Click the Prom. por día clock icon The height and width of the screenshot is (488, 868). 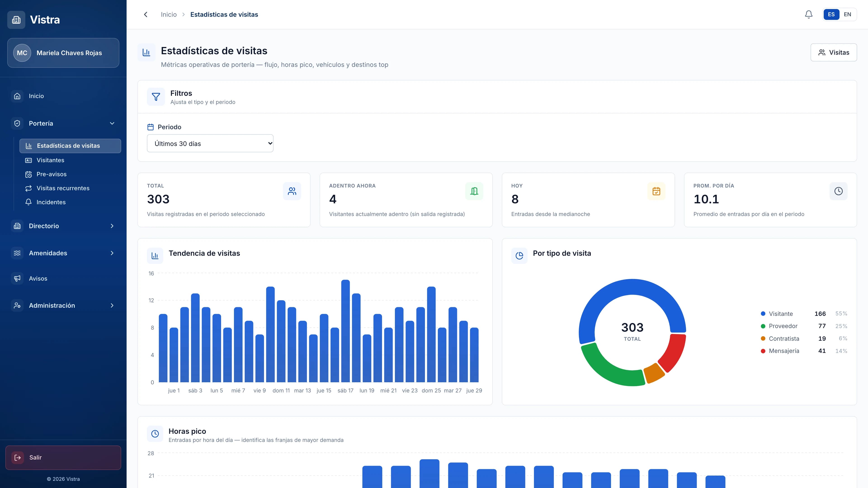coord(838,191)
